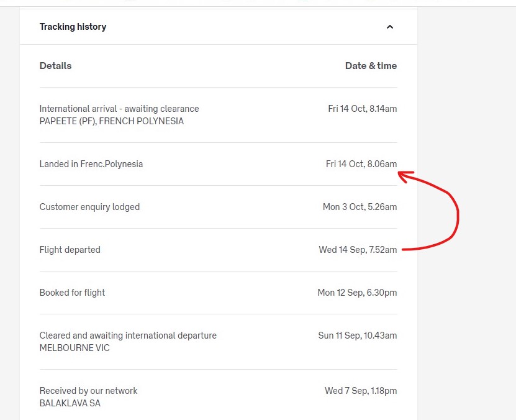Click the Mon 12 Sep, 6.30pm timestamp

(x=357, y=292)
